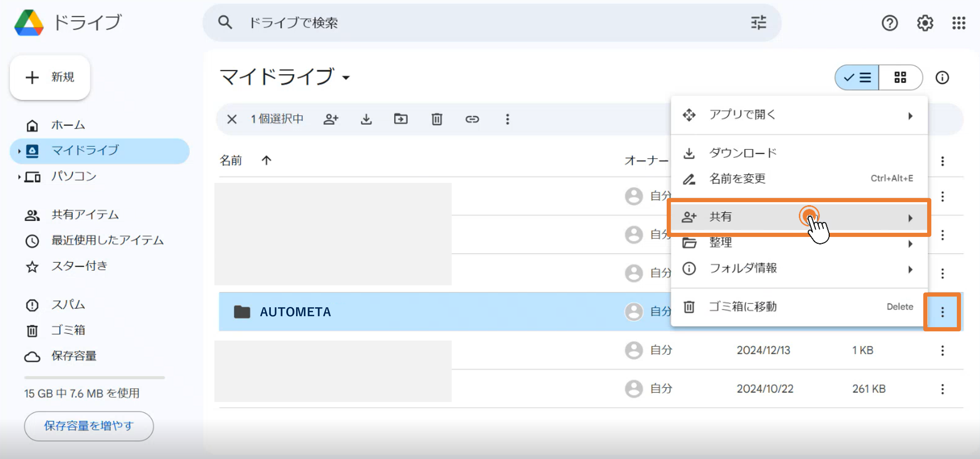Choose ダウンロード in context menu

click(x=799, y=153)
